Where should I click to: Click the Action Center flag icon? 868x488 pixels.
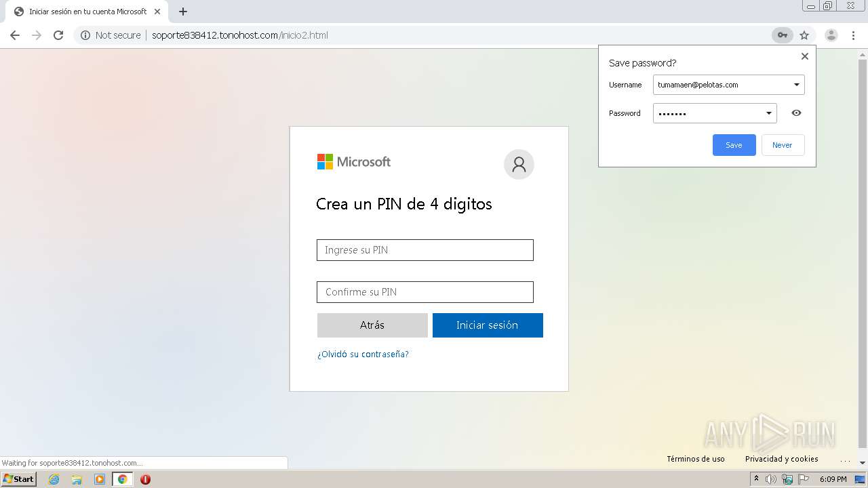coord(804,479)
